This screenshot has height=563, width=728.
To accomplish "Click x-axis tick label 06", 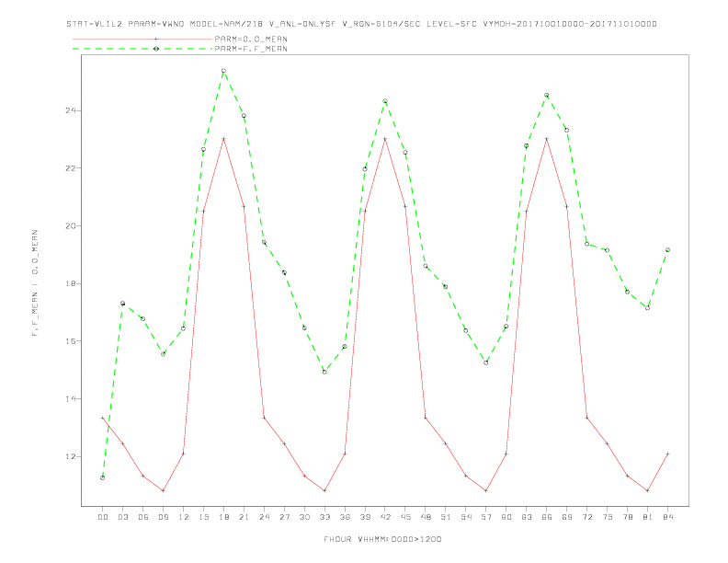I will coord(143,517).
